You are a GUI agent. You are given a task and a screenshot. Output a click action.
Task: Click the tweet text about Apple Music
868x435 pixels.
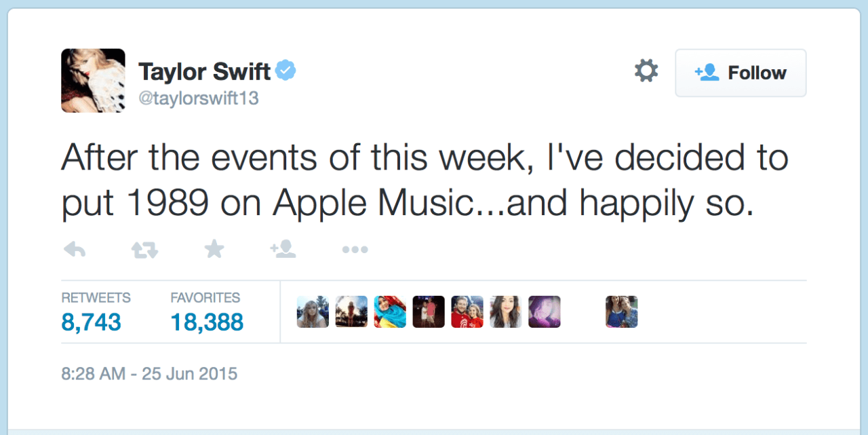click(x=424, y=182)
